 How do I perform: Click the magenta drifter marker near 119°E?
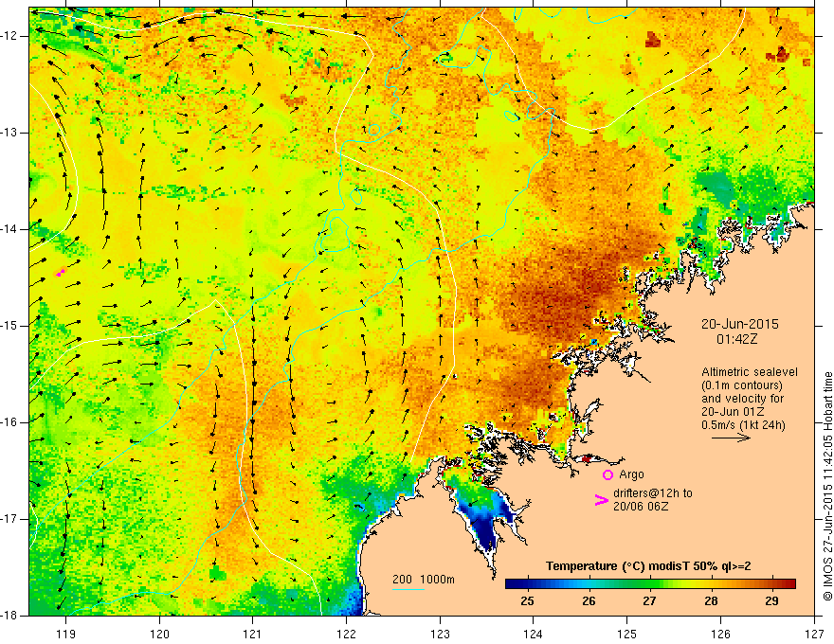61,273
